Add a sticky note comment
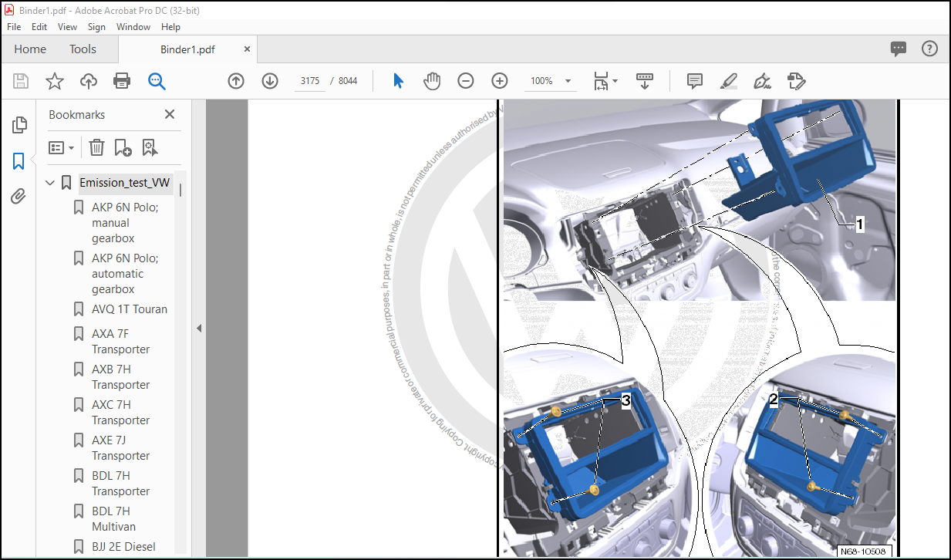Viewport: 951px width, 560px height. (694, 81)
